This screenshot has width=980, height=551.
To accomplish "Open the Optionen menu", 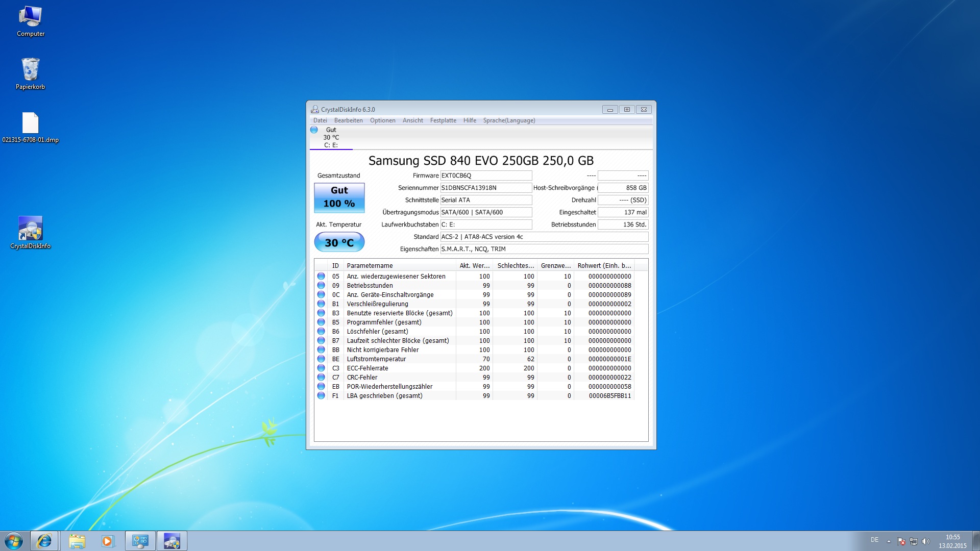I will [382, 120].
